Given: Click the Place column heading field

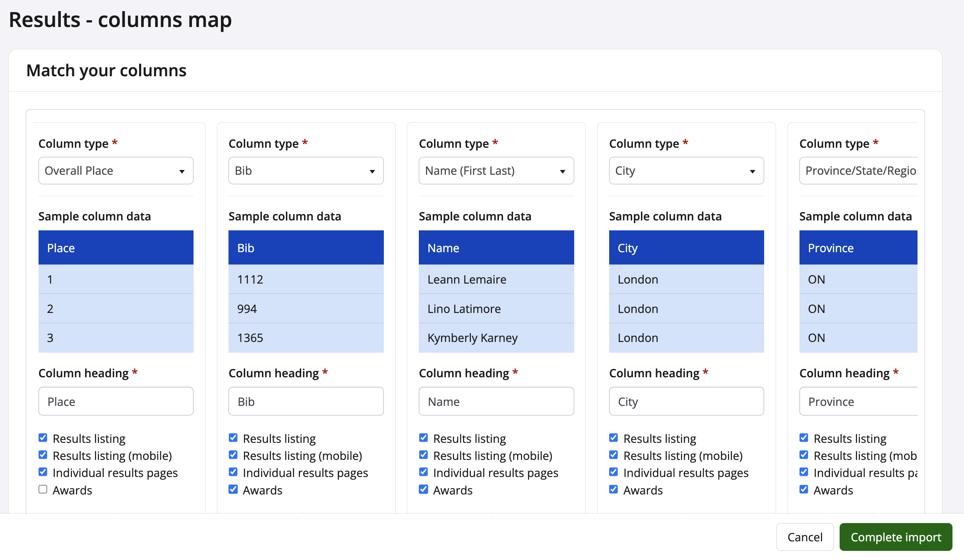Looking at the screenshot, I should click(116, 402).
